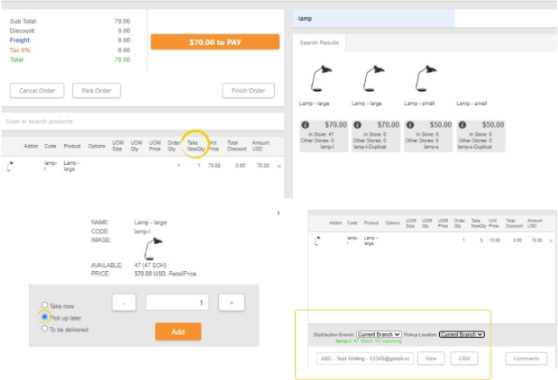This screenshot has width=558, height=380.
Task: Open info icon on lamp-s $50.00 card
Action: tap(410, 125)
